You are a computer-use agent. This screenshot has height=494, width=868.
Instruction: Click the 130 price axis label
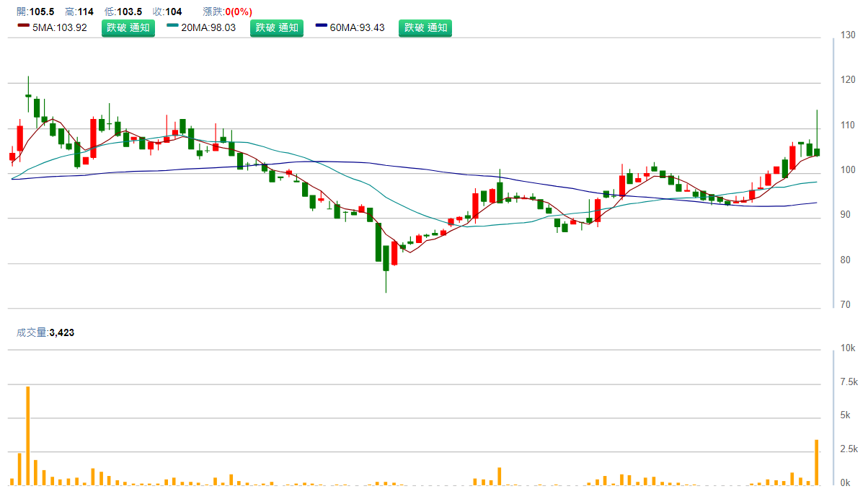click(x=848, y=35)
